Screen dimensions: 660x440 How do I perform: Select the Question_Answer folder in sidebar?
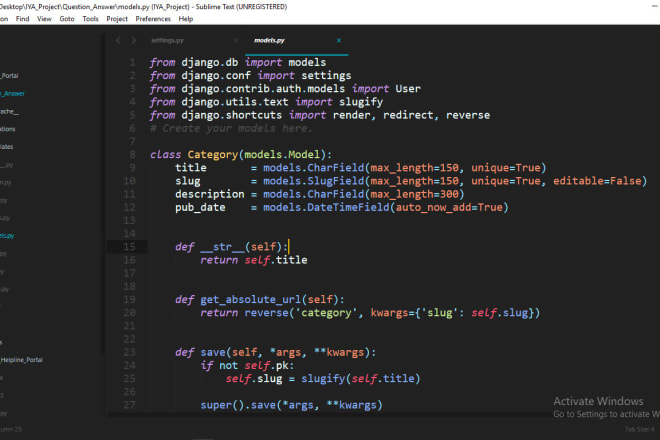(13, 93)
